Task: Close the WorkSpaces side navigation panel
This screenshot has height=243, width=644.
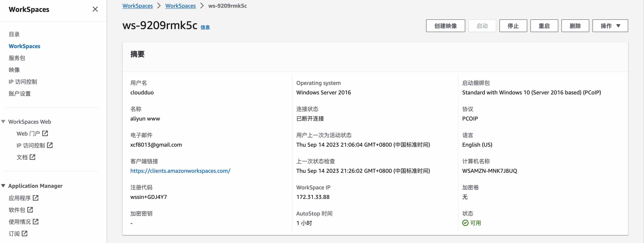Action: [95, 9]
